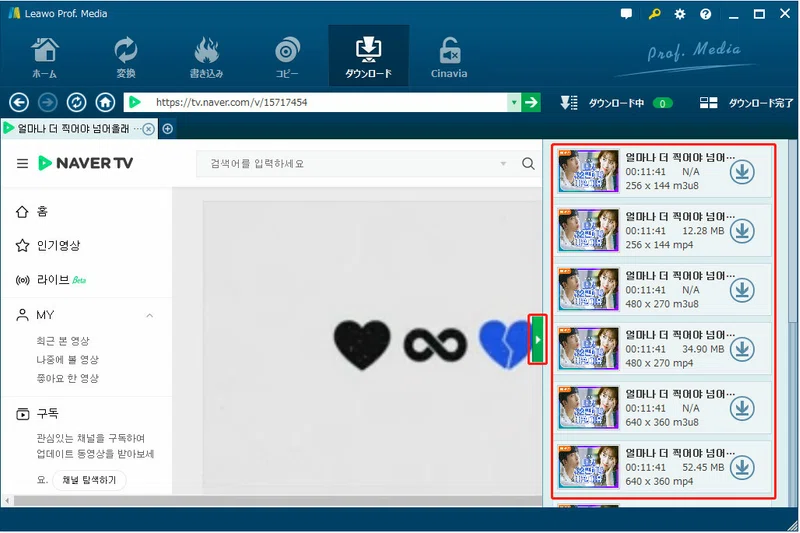Viewport: 800px width, 533px height.
Task: Open 나중에 볼 영상
Action: 67,360
